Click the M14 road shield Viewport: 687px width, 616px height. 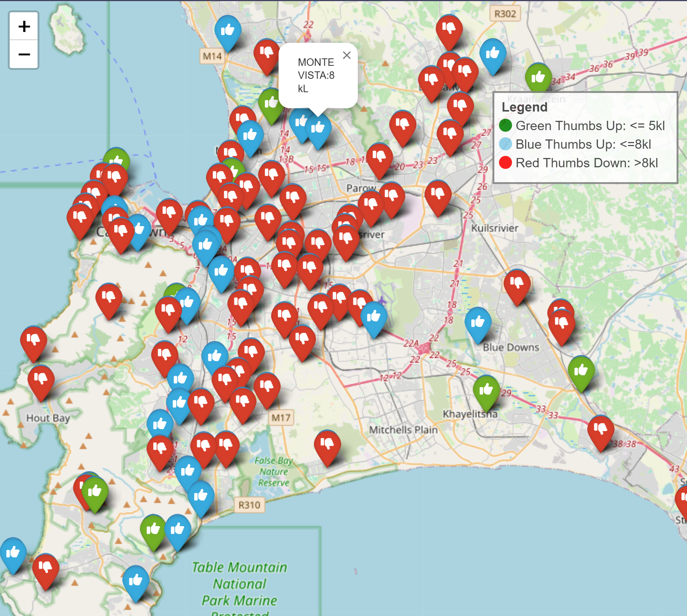[212, 56]
